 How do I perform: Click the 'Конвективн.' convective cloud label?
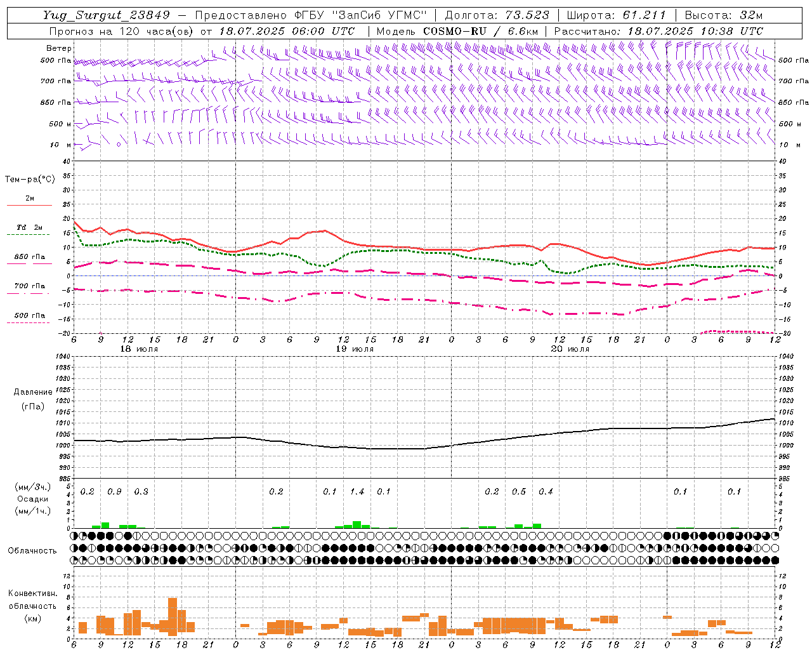click(33, 594)
